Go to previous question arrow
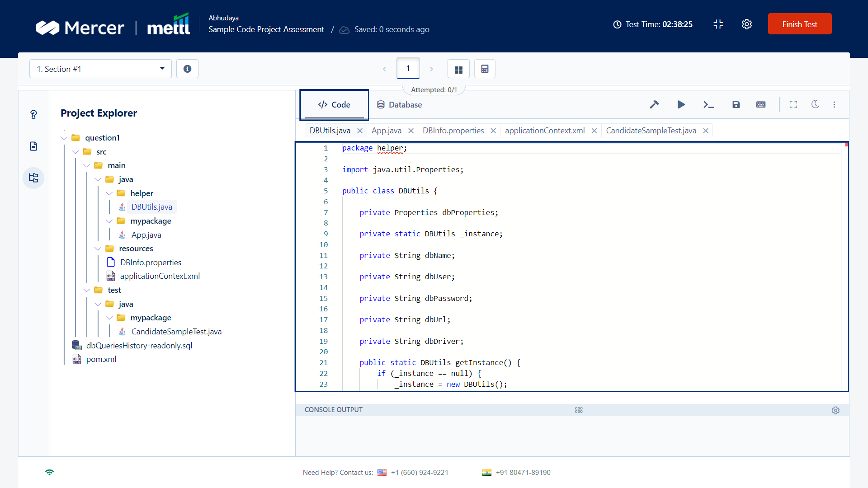This screenshot has height=488, width=868. (x=384, y=69)
